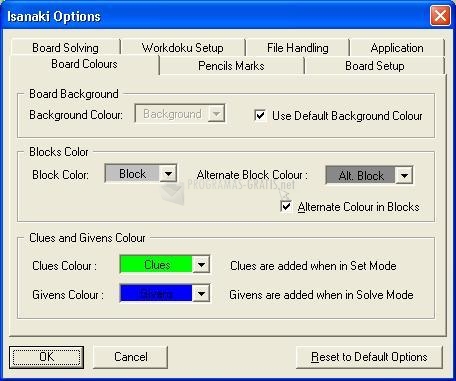The height and width of the screenshot is (381, 456).
Task: Click the green Clues colour swatch
Action: [156, 265]
